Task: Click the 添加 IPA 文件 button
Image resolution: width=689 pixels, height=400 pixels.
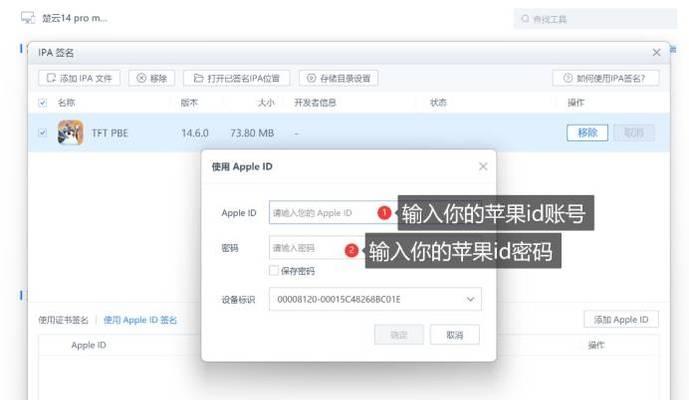Action: pyautogui.click(x=79, y=78)
